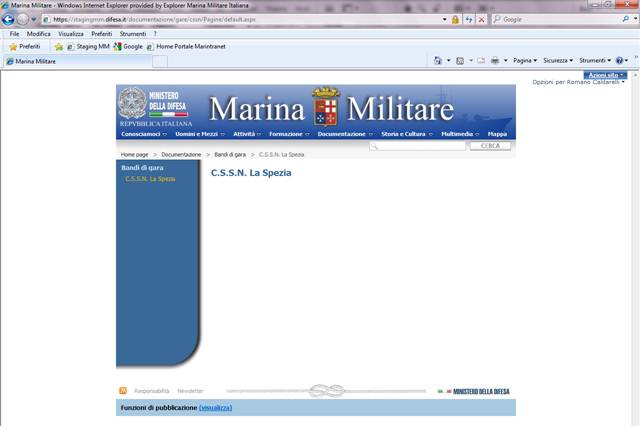
Task: Click the search magnifier icon beside Google box
Action: coord(625,19)
